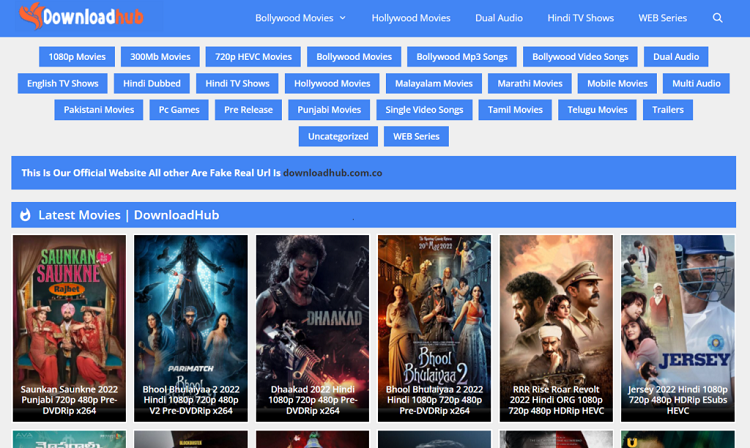Open the Hollywood Movies category tag
Screen dimensions: 750x448
(x=332, y=84)
